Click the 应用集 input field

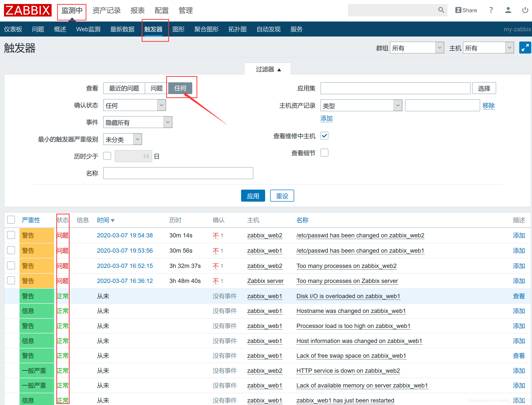[396, 88]
